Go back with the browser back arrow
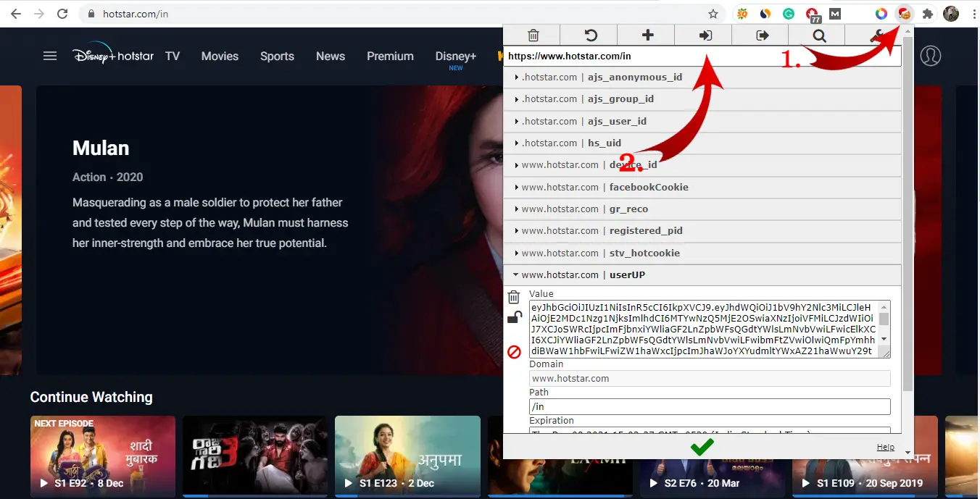 click(x=16, y=14)
